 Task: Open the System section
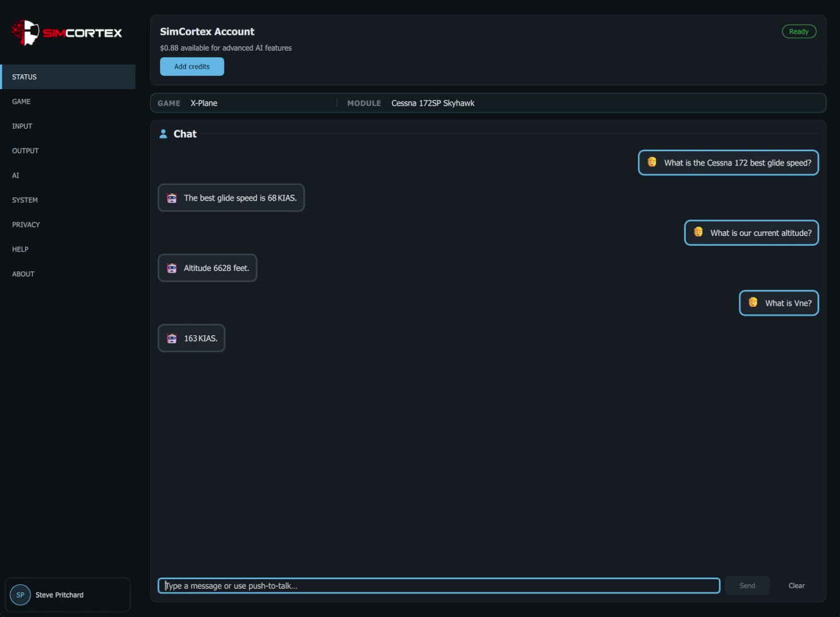tap(68, 199)
